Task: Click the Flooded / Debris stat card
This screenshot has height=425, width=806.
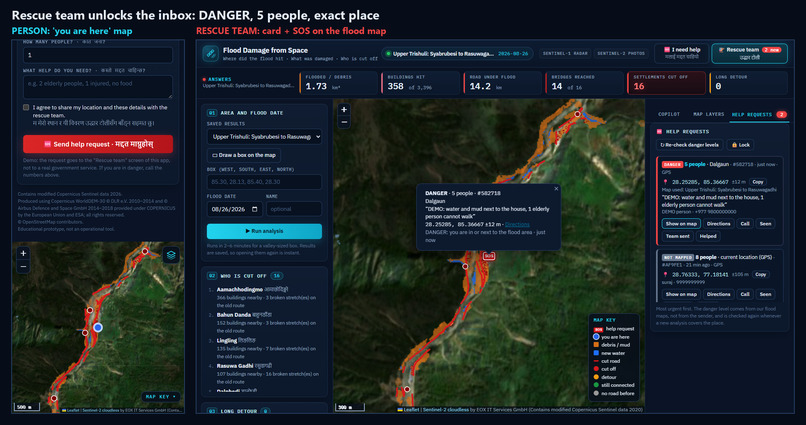Action: [339, 83]
